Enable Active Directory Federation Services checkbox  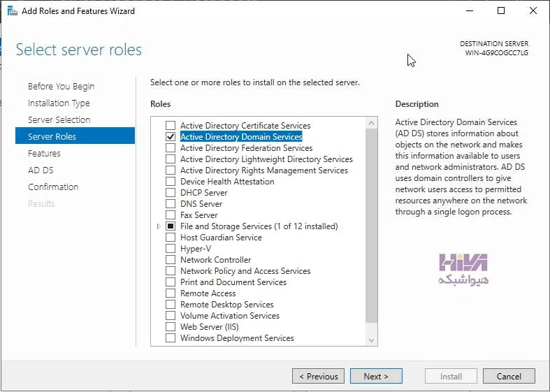point(171,148)
